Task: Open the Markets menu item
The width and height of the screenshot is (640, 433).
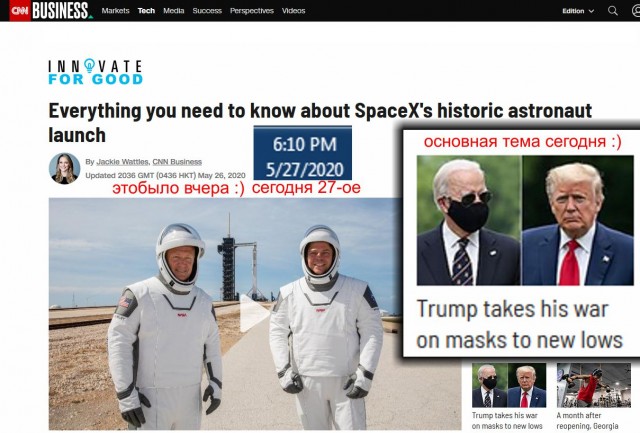Action: click(115, 11)
